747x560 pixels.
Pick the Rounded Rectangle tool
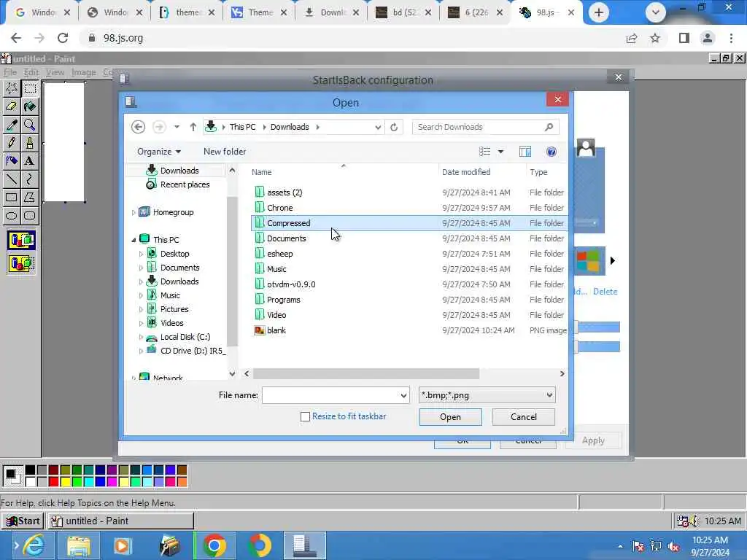pyautogui.click(x=29, y=216)
